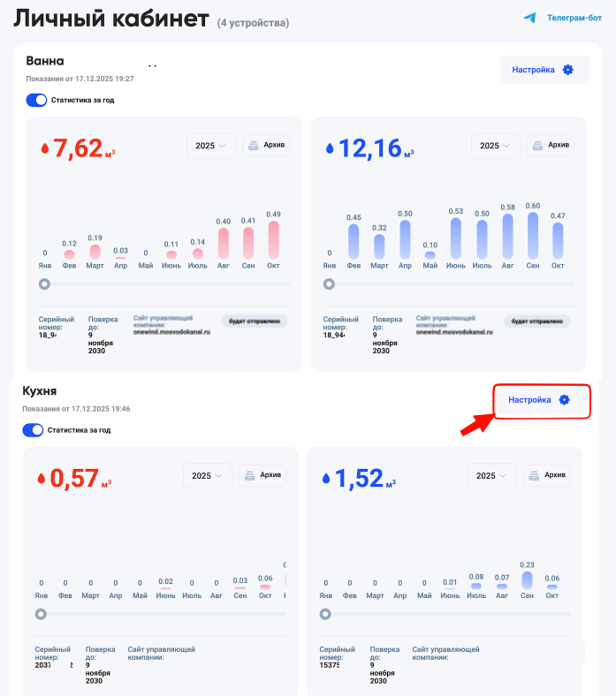This screenshot has height=696, width=616.
Task: Open the 2025 dropdown on the 0,57 card
Action: (x=208, y=476)
